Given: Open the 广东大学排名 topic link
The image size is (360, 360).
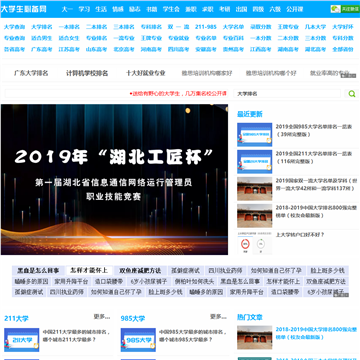Looking at the screenshot, I should click(x=31, y=73).
